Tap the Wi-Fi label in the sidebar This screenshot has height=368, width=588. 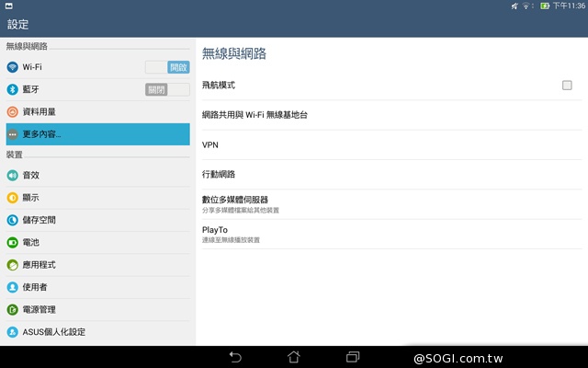[32, 67]
